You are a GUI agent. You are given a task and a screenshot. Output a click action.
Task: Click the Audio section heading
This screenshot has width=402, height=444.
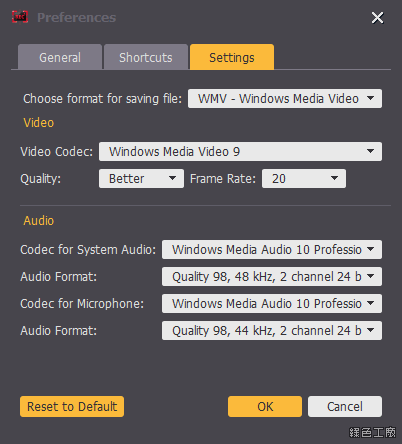[x=39, y=221]
